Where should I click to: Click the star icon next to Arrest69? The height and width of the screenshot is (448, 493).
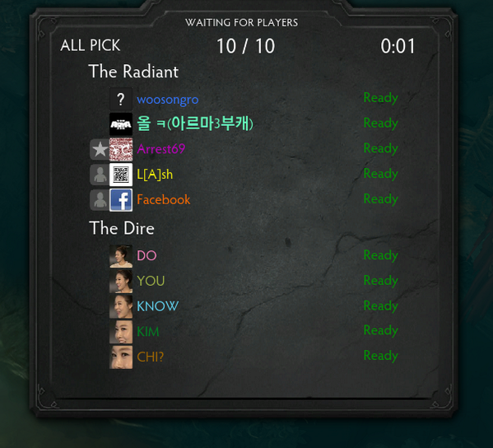(x=100, y=149)
